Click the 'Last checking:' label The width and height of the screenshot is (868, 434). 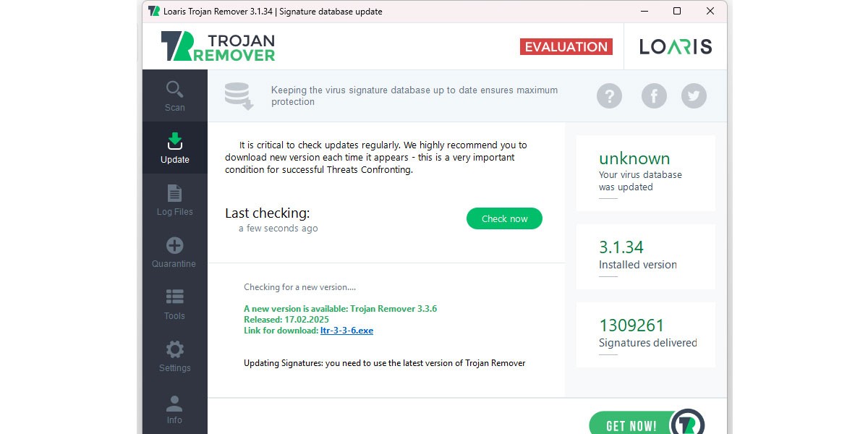pyautogui.click(x=268, y=213)
